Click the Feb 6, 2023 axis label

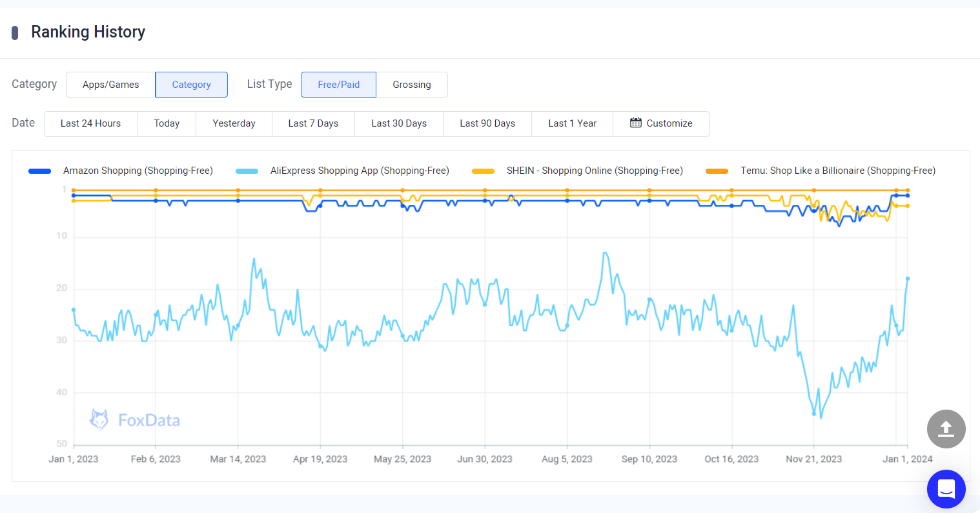pyautogui.click(x=156, y=459)
